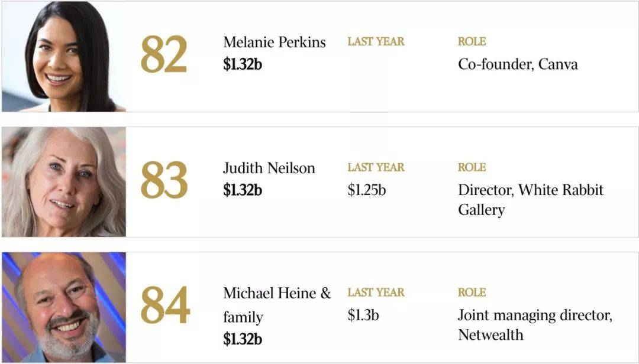Select rank number 84
The image size is (639, 364).
(x=166, y=304)
